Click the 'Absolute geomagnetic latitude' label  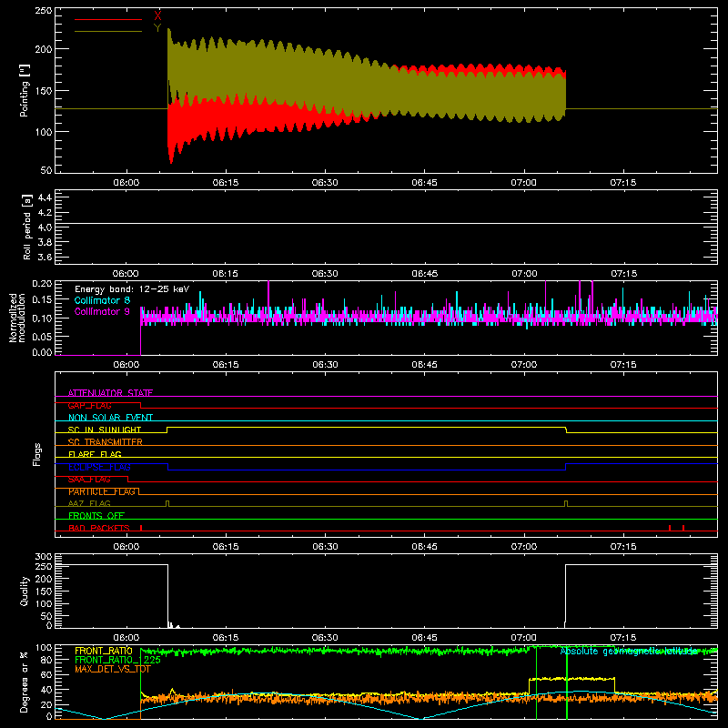[630, 652]
